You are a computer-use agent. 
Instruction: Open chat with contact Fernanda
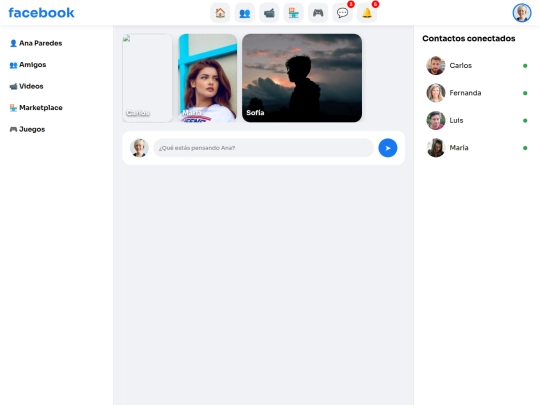[477, 93]
